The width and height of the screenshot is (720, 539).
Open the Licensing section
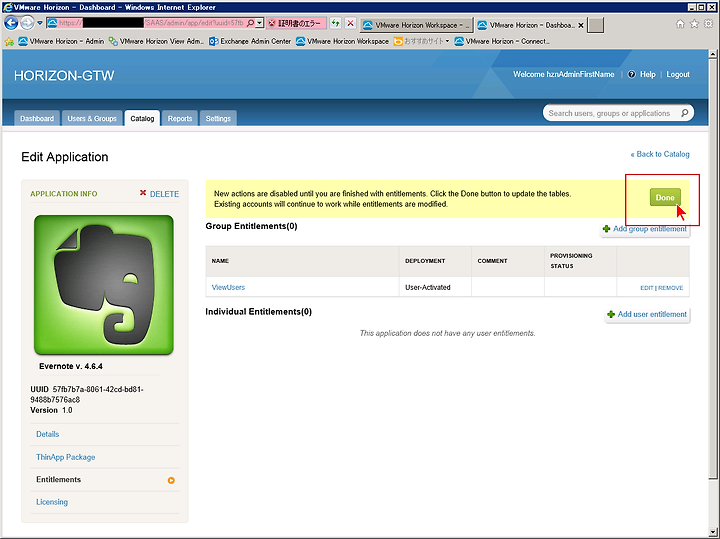coord(52,502)
